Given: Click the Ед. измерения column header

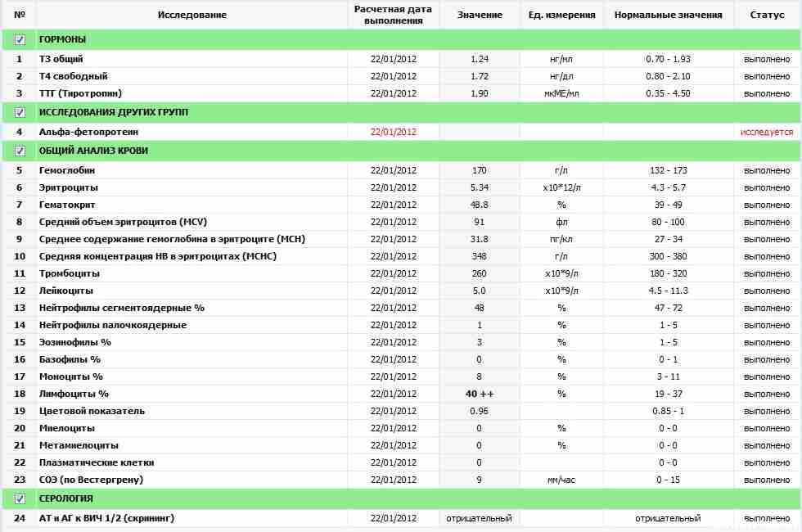Looking at the screenshot, I should 561,15.
